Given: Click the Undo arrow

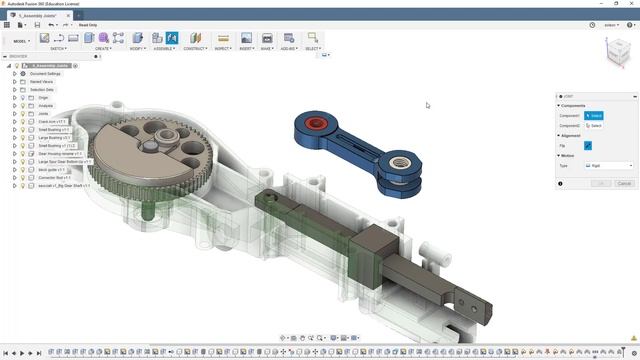Looking at the screenshot, I should tap(51, 25).
